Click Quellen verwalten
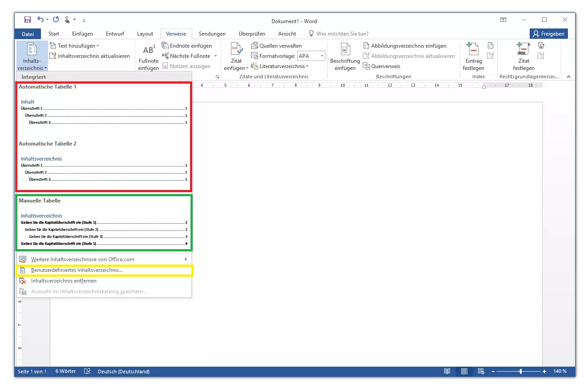 pos(276,46)
